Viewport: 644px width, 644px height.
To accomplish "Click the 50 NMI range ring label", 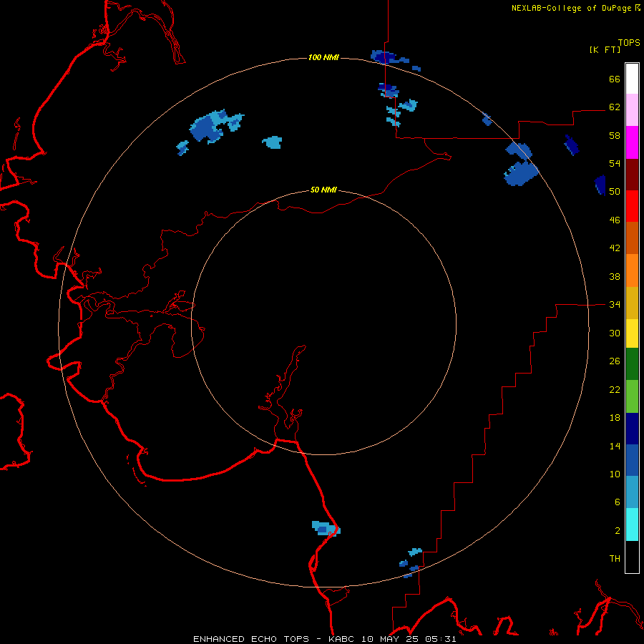I will coord(323,190).
